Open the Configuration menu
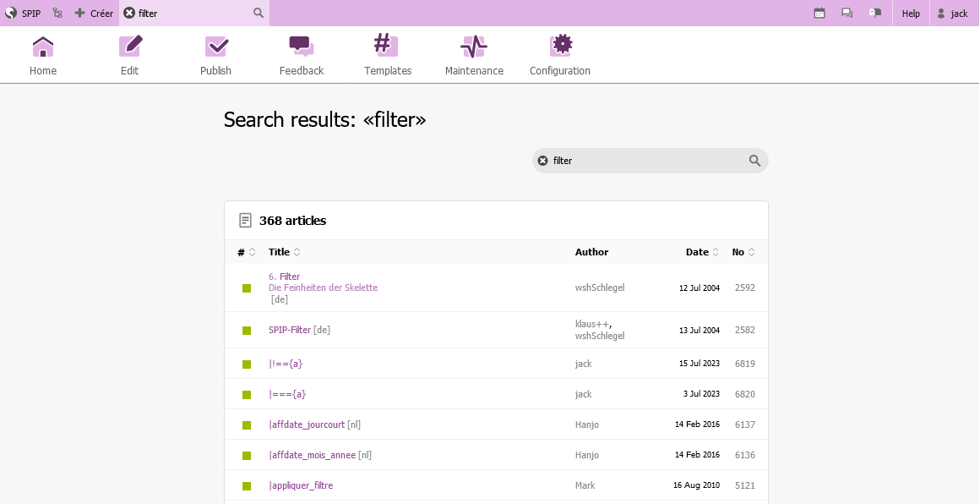This screenshot has height=504, width=980. pyautogui.click(x=560, y=56)
